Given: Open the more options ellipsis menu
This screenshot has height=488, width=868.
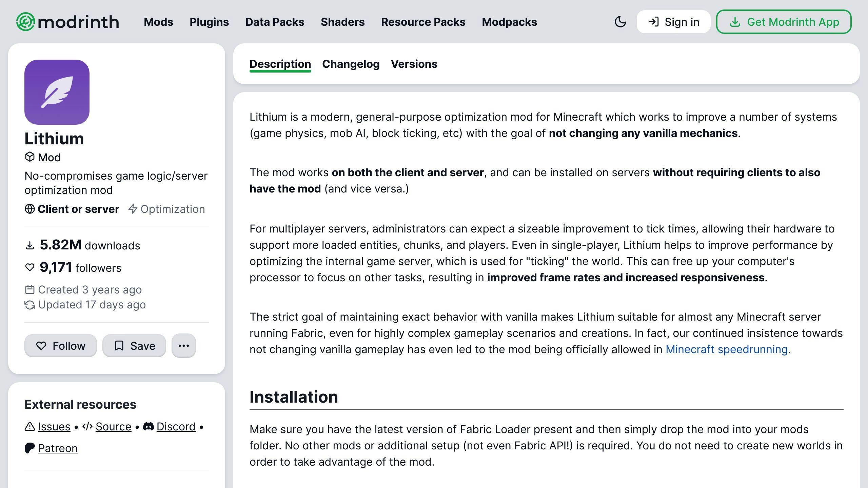Looking at the screenshot, I should 184,346.
